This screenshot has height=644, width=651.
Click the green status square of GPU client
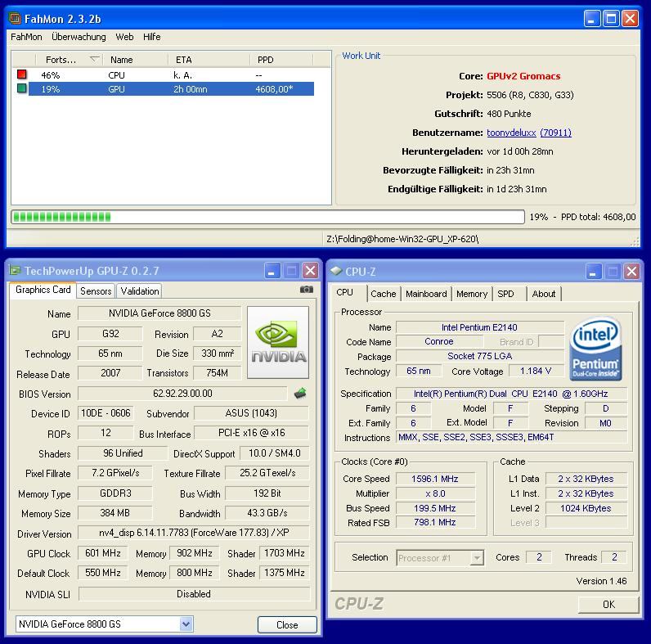(22, 88)
